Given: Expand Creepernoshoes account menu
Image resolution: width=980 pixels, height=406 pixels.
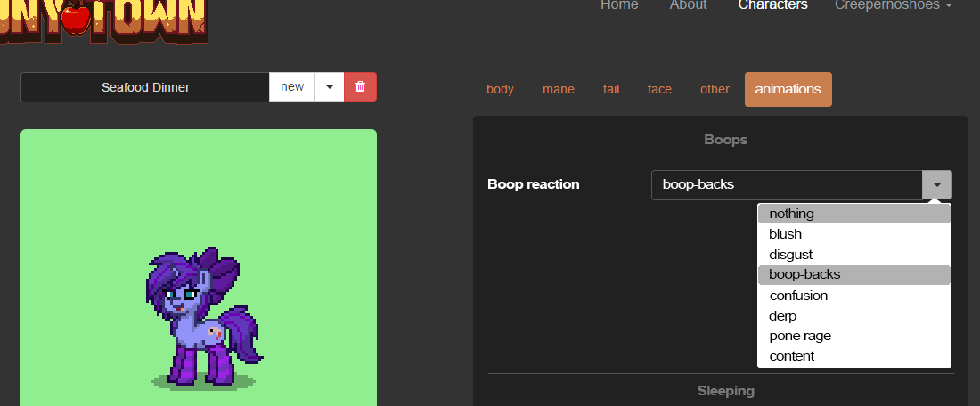Looking at the screenshot, I should (x=893, y=5).
